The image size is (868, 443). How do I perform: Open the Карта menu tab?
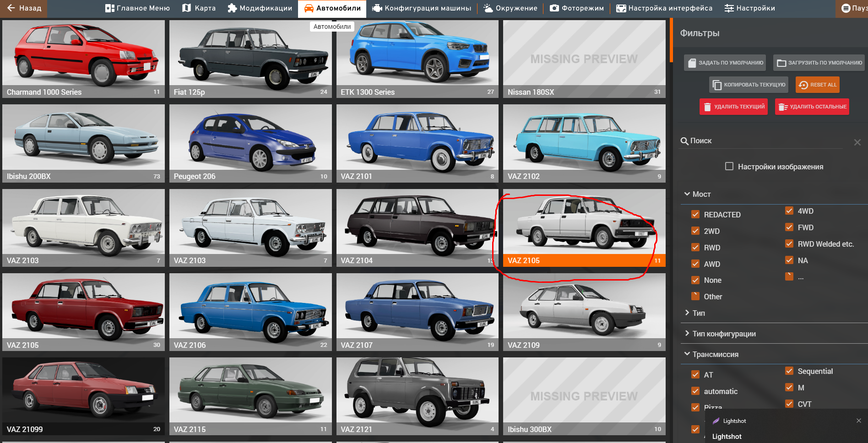coord(199,8)
